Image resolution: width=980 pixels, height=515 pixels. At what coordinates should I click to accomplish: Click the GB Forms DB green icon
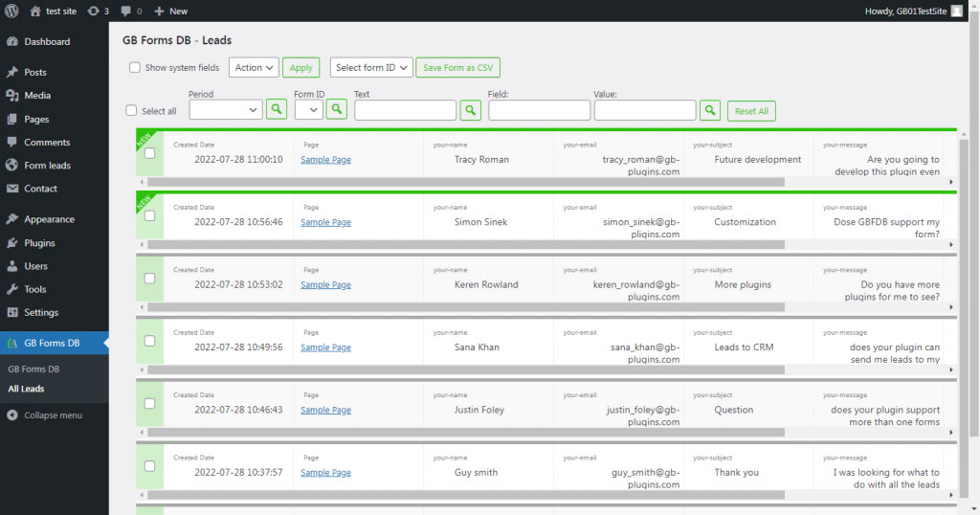11,343
